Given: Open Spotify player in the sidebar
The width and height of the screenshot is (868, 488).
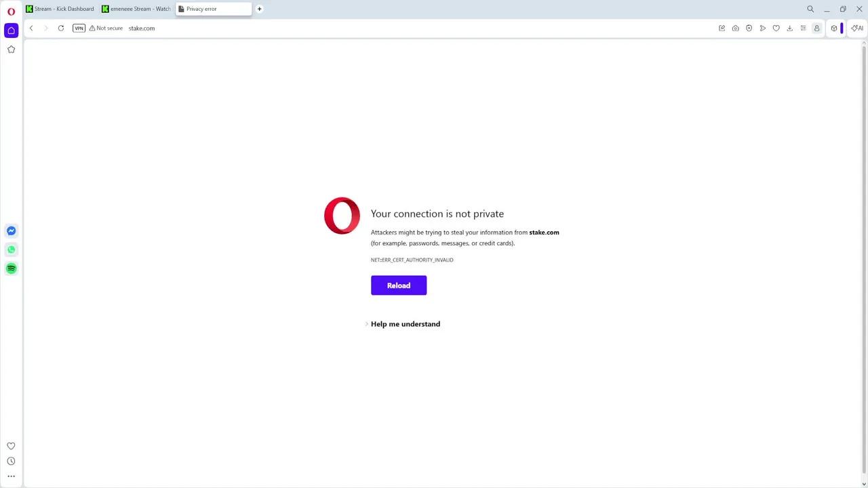Looking at the screenshot, I should (11, 268).
